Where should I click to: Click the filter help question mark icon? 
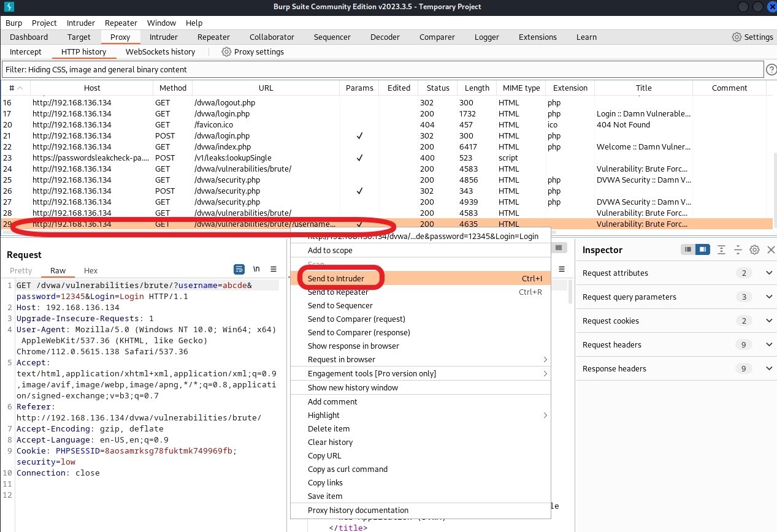[x=771, y=70]
